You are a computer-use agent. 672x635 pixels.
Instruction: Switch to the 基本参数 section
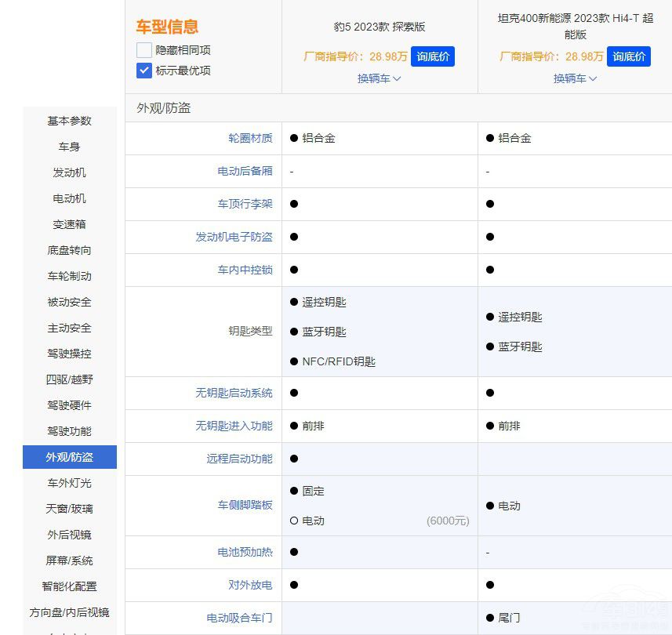69,120
